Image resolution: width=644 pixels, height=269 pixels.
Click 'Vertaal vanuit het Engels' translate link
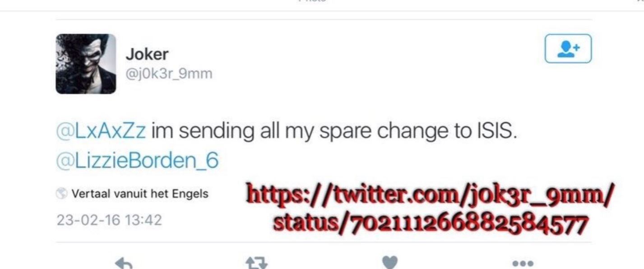point(139,194)
